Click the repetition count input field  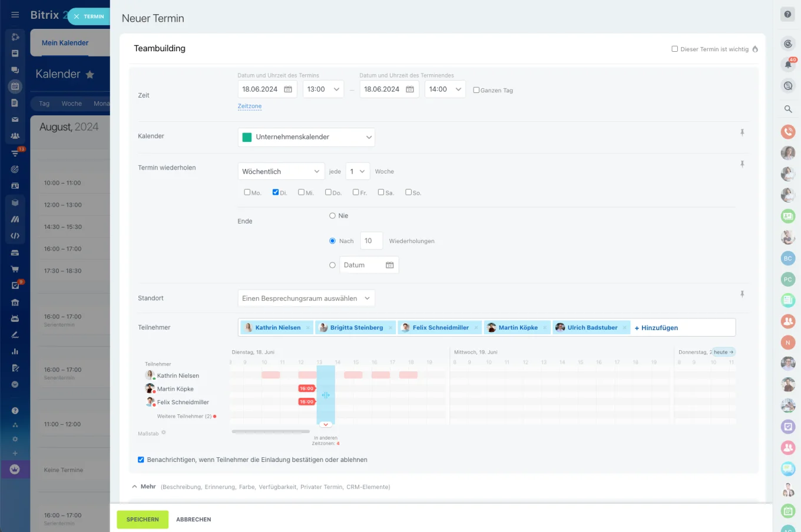tap(371, 241)
